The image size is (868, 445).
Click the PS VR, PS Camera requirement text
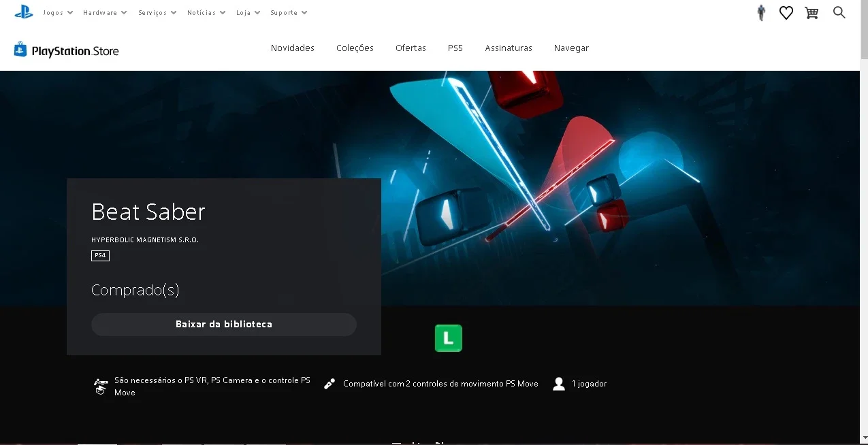212,386
